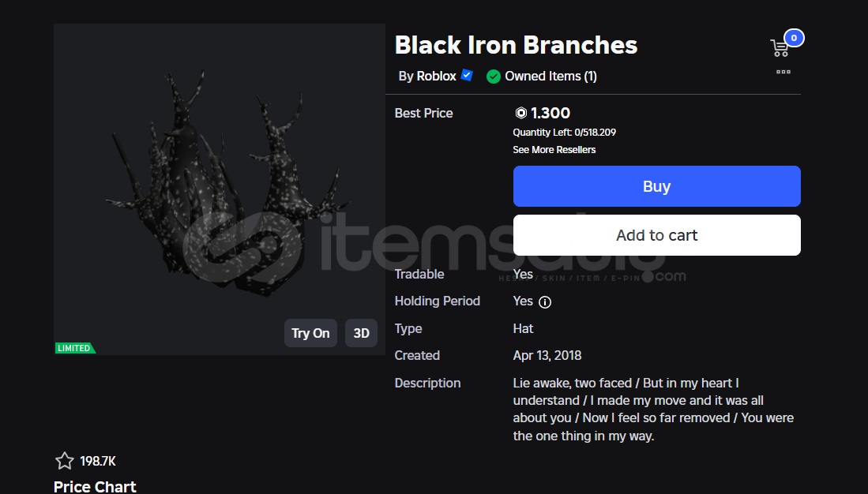The width and height of the screenshot is (868, 494).
Task: Click the Try On button
Action: tap(310, 333)
